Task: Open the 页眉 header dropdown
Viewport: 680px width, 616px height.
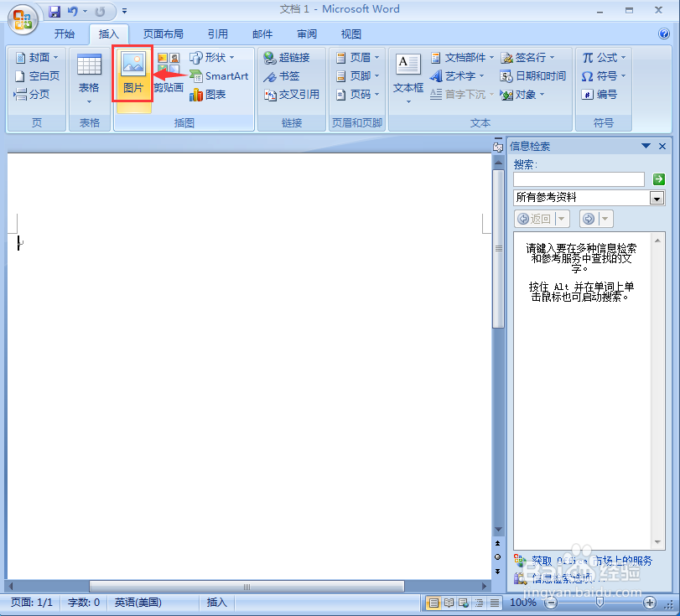Action: pos(357,57)
